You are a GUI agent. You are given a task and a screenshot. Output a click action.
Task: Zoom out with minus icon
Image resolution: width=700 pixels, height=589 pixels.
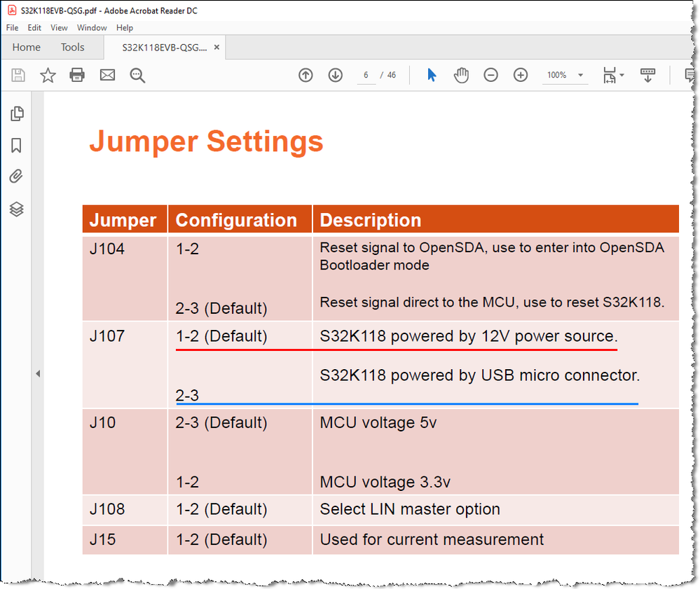[x=490, y=75]
